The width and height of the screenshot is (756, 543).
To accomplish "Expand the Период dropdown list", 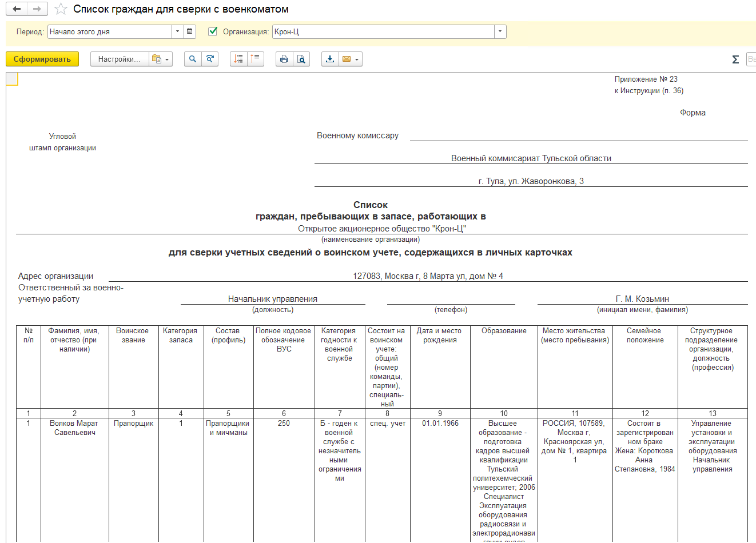I will [x=177, y=32].
